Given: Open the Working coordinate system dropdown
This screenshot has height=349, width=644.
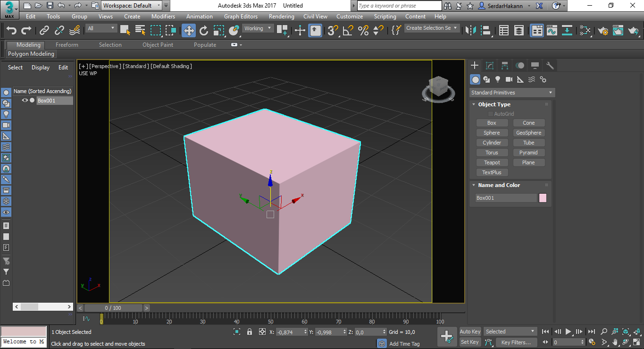Looking at the screenshot, I should (x=258, y=28).
